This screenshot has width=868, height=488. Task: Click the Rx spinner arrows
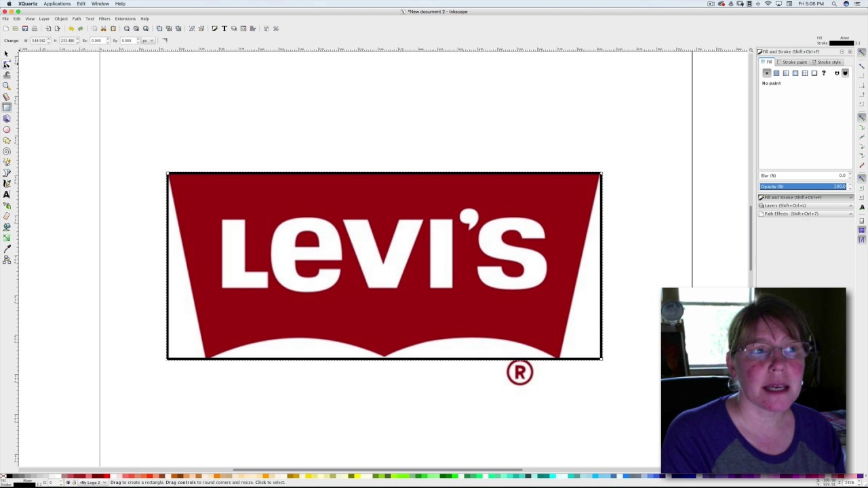tap(108, 41)
